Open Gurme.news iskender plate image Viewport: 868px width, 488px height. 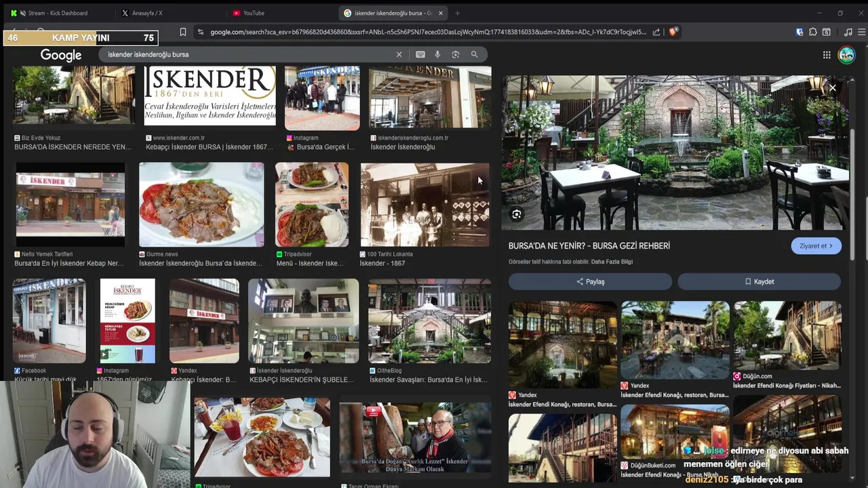click(x=201, y=205)
